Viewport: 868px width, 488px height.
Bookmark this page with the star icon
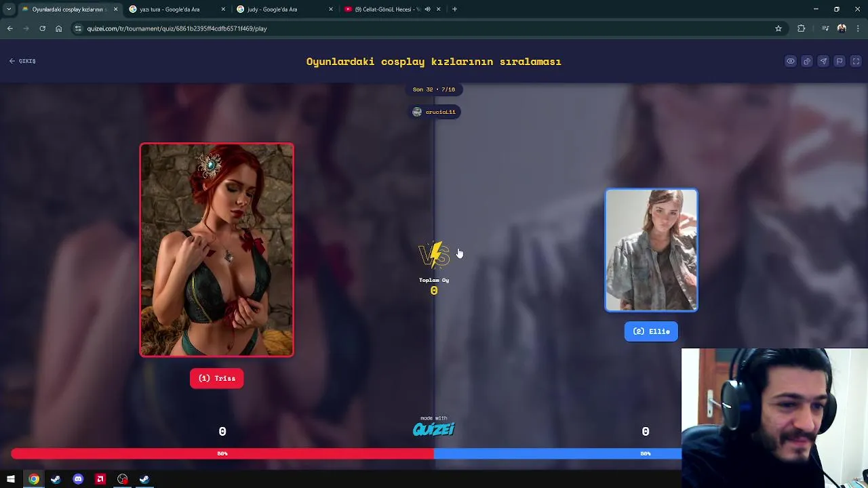pyautogui.click(x=778, y=28)
